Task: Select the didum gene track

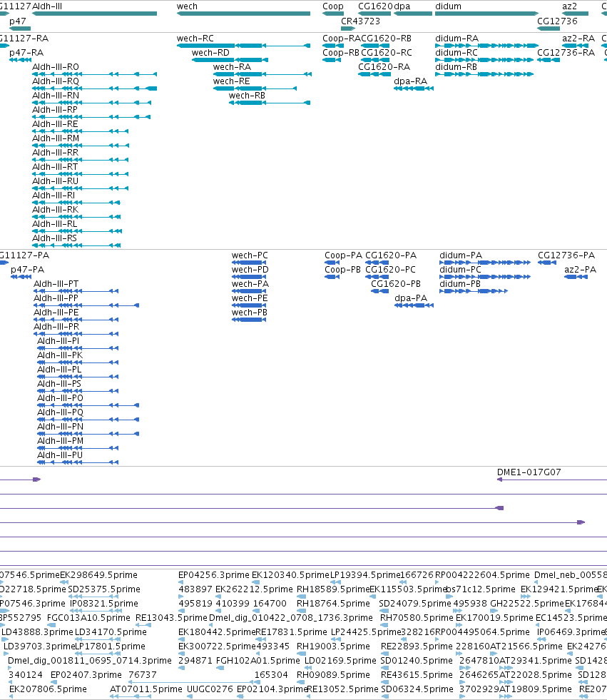Action: [x=486, y=14]
